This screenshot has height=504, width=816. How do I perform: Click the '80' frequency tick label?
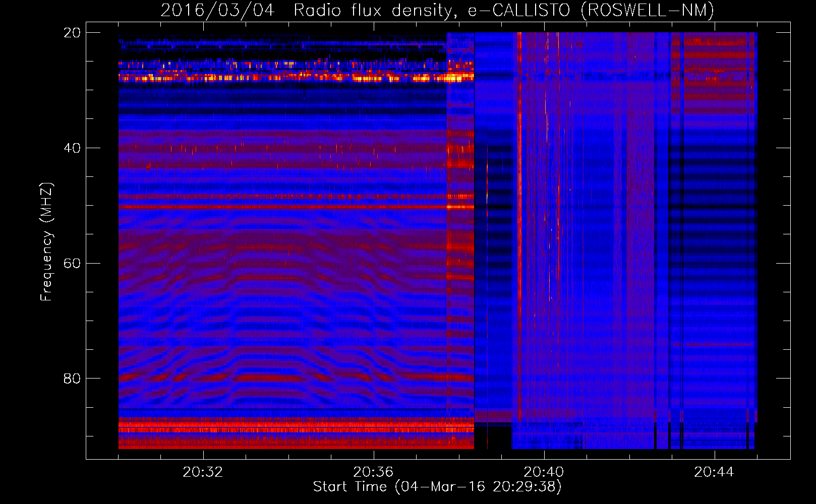click(72, 379)
